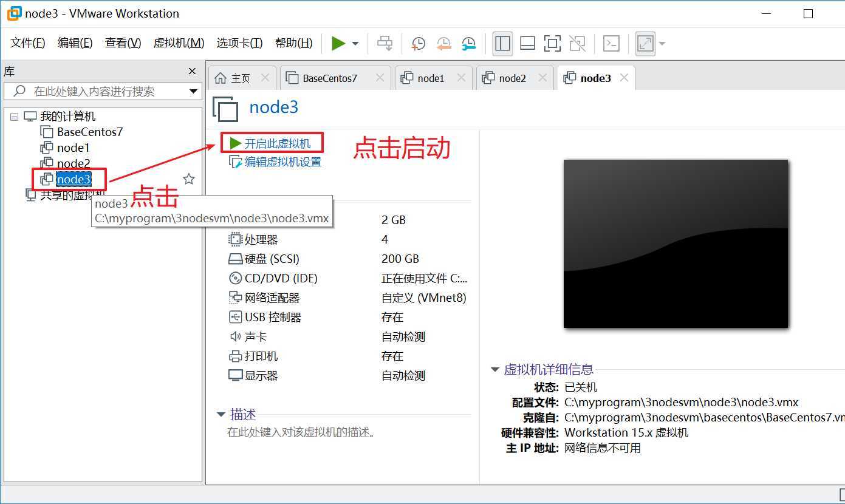Close the 库 library panel
This screenshot has height=504, width=845.
(x=192, y=72)
